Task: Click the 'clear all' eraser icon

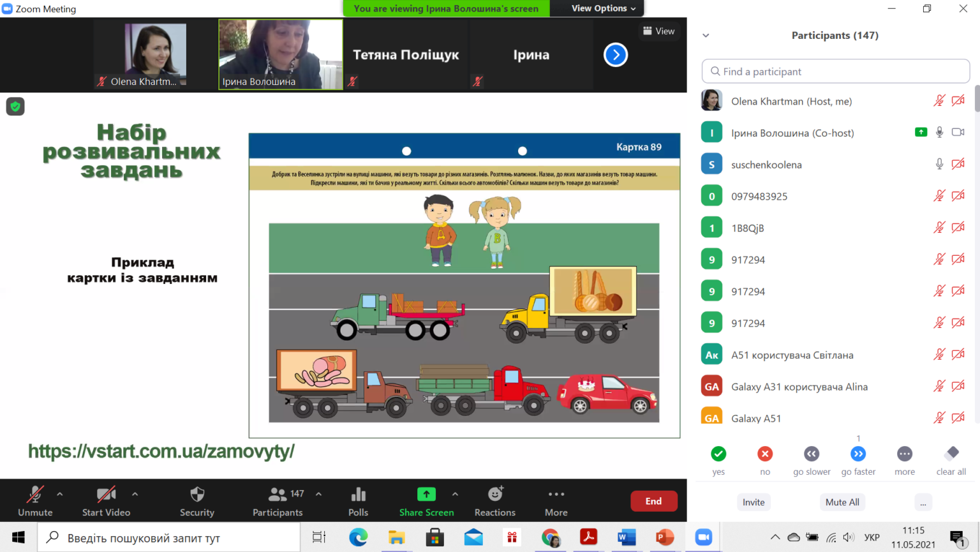Action: (x=951, y=454)
